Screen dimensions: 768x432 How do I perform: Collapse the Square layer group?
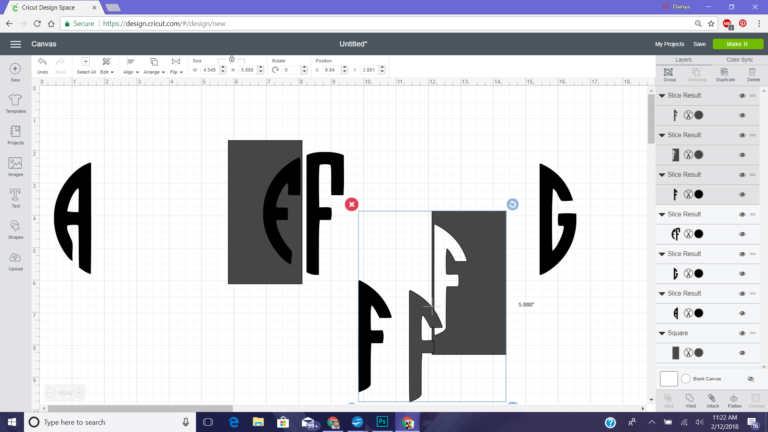click(x=662, y=333)
